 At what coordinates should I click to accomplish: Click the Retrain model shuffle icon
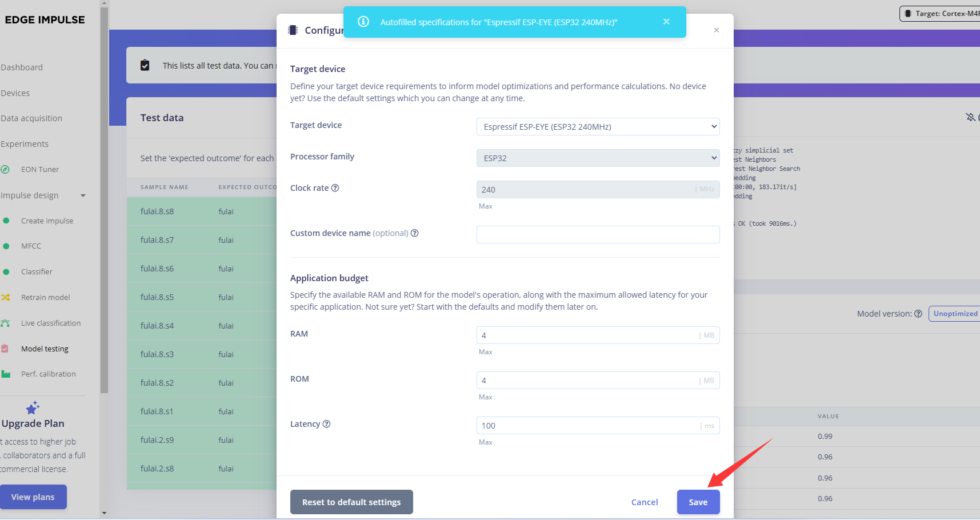(6, 297)
